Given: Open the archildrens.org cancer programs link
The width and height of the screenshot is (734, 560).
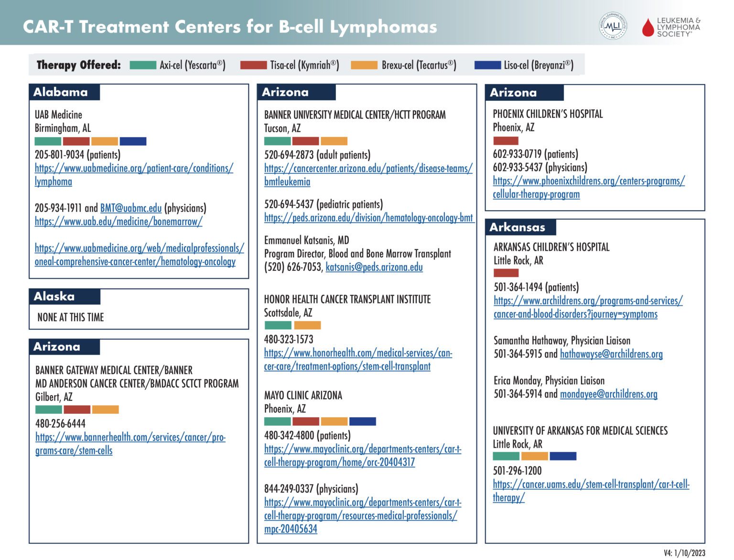Looking at the screenshot, I should (588, 307).
